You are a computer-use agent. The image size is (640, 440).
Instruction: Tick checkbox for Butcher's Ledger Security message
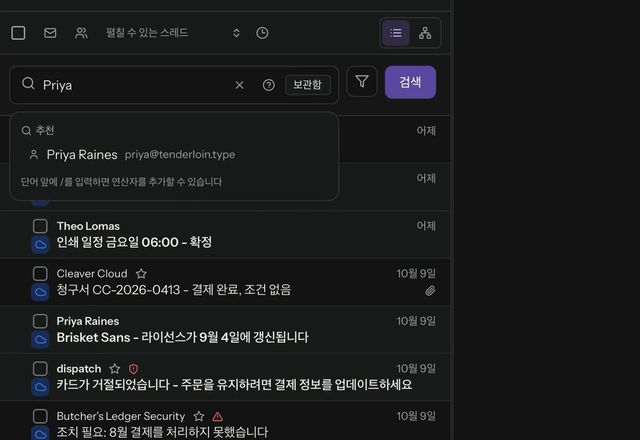pyautogui.click(x=40, y=416)
